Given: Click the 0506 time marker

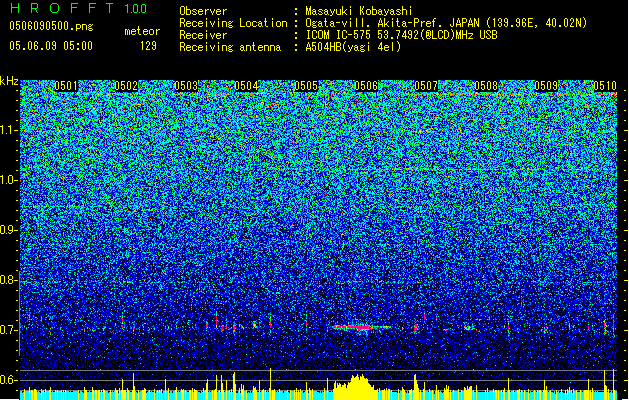Looking at the screenshot, I should (366, 86).
